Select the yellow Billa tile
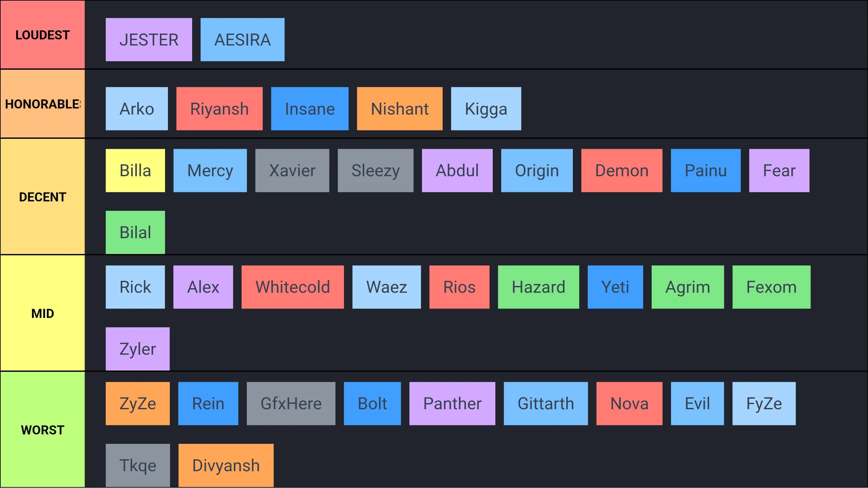Image resolution: width=868 pixels, height=488 pixels. tap(135, 171)
